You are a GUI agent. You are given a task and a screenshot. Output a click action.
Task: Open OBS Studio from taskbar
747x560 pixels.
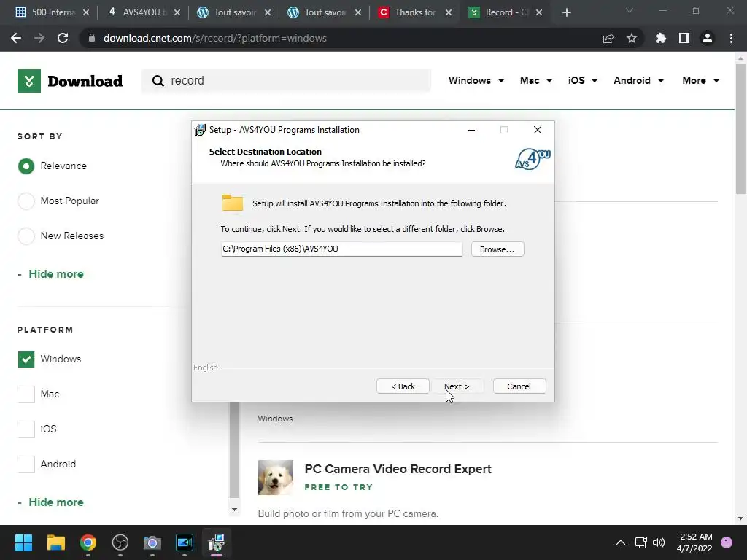tap(120, 542)
